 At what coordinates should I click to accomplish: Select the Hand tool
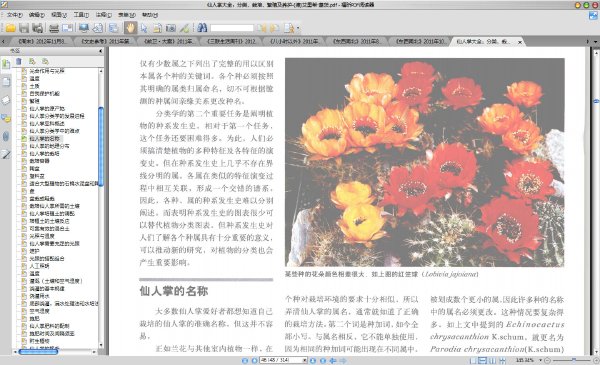[130, 28]
